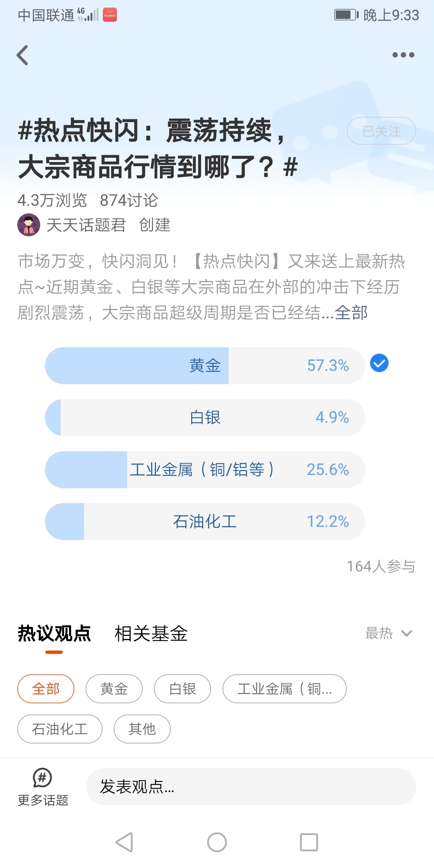This screenshot has height=868, width=434.
Task: Open the three-dot more options menu
Action: (403, 55)
